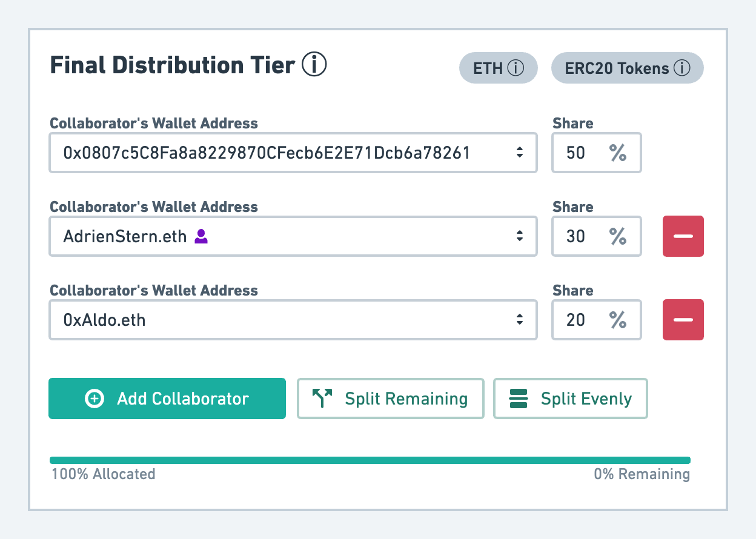Open dropdown arrows for AdrienStern.eth address
Screen dimensions: 756x539
tap(519, 236)
